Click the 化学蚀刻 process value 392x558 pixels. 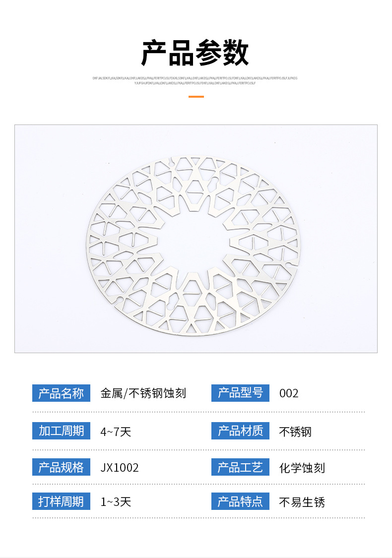302,468
